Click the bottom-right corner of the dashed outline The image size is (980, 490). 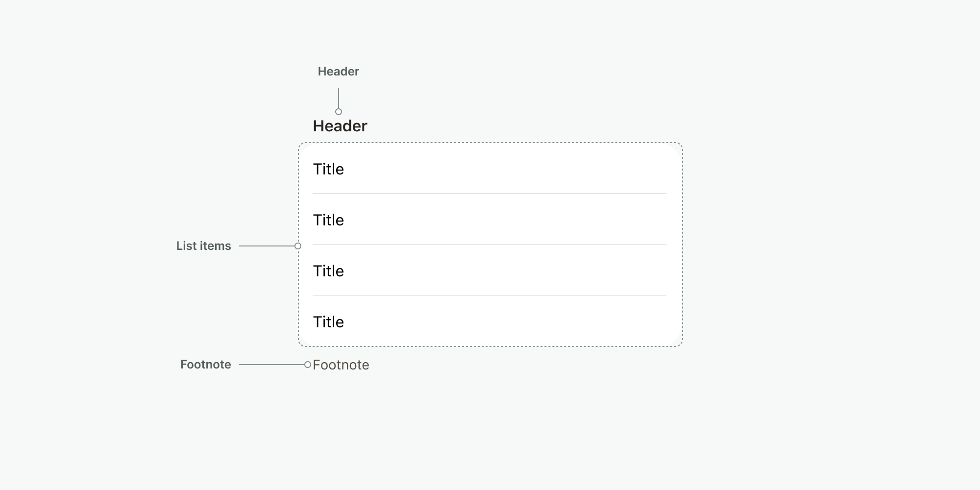[681, 345]
